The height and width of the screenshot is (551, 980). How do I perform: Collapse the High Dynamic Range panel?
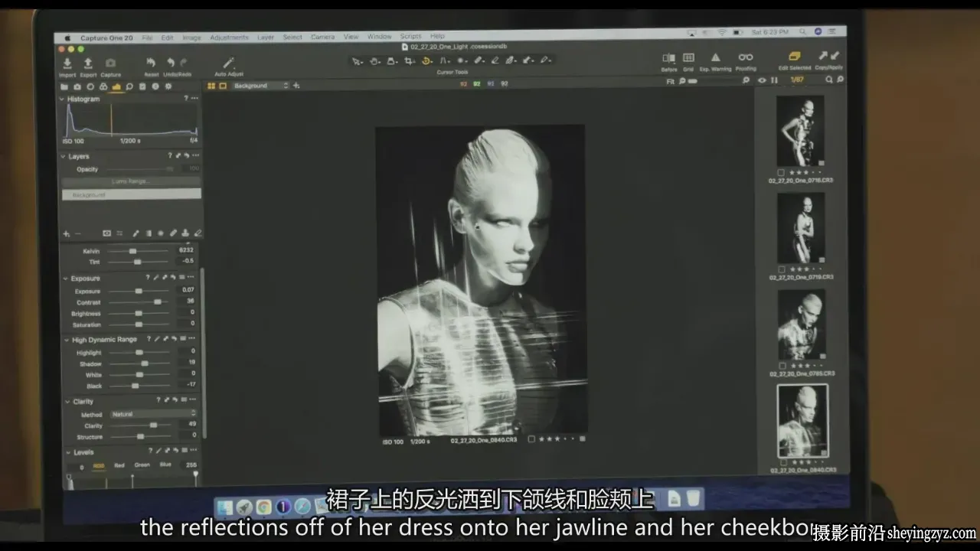coord(67,340)
